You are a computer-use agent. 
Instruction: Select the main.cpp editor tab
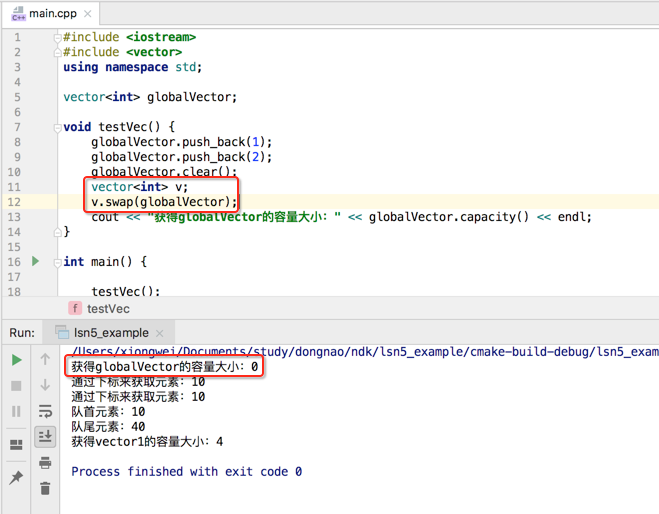[53, 13]
